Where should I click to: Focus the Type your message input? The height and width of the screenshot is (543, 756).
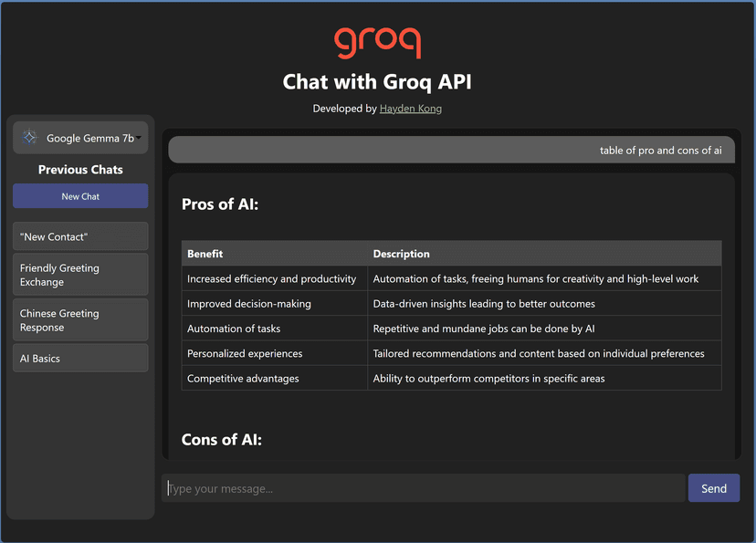click(x=423, y=488)
